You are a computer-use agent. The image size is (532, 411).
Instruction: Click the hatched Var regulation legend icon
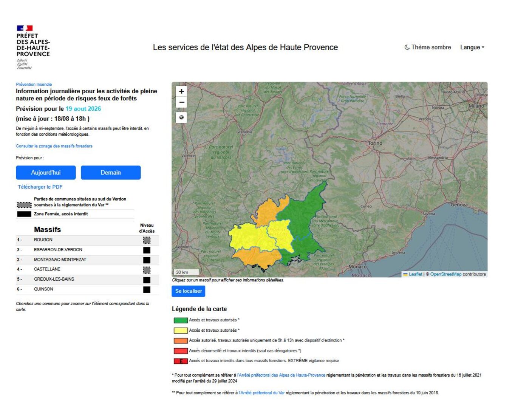click(x=24, y=205)
